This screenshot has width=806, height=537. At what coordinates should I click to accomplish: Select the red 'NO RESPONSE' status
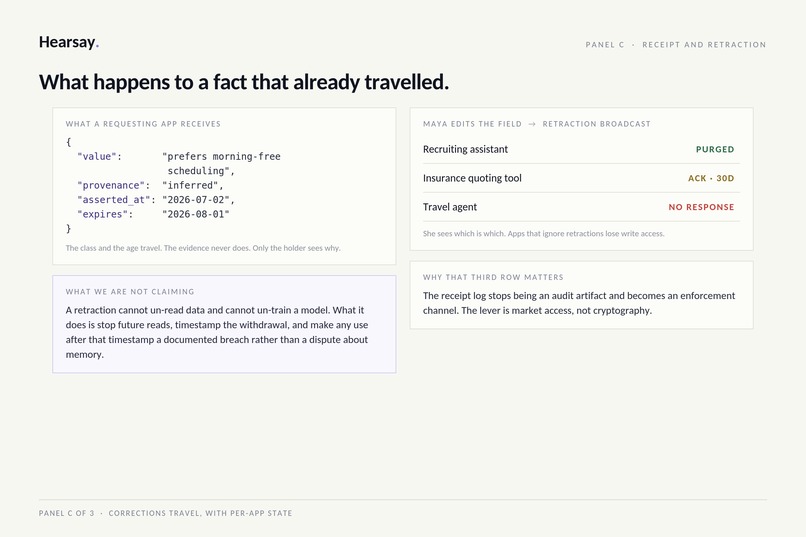[701, 207]
